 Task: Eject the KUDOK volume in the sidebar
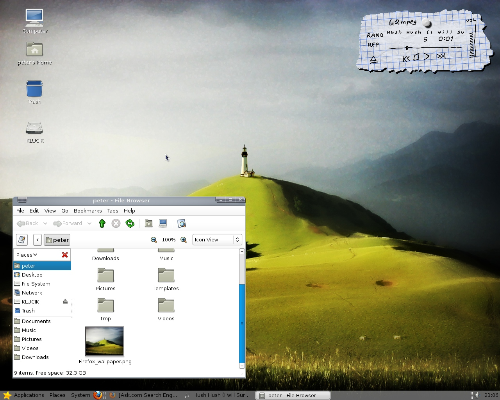click(65, 302)
